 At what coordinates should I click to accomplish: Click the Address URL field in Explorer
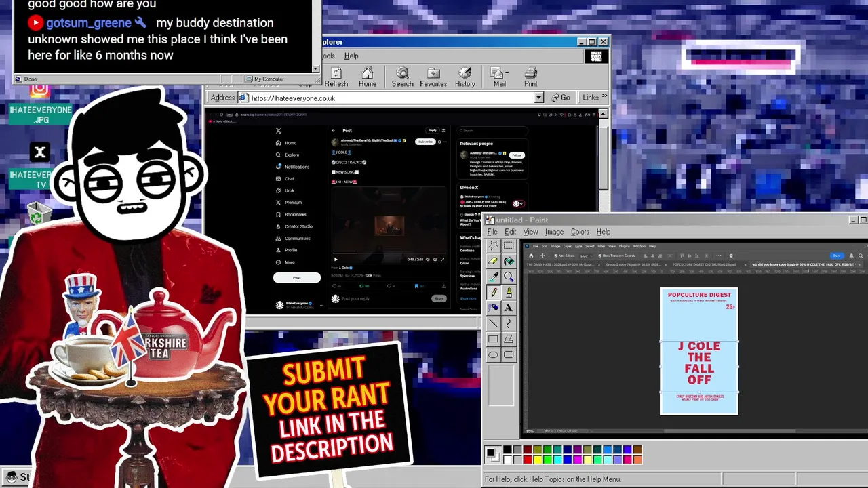[x=391, y=98]
